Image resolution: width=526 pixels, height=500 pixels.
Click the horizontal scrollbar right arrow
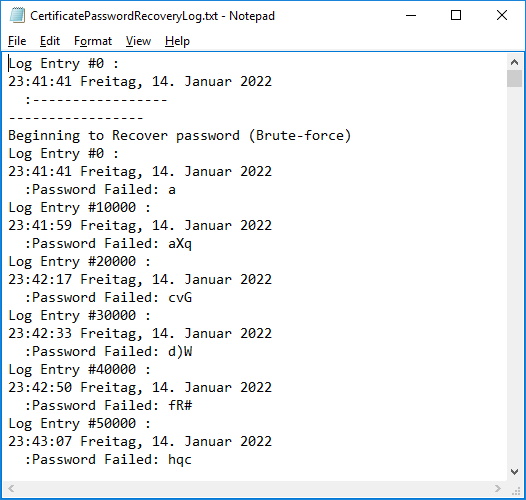pos(498,488)
